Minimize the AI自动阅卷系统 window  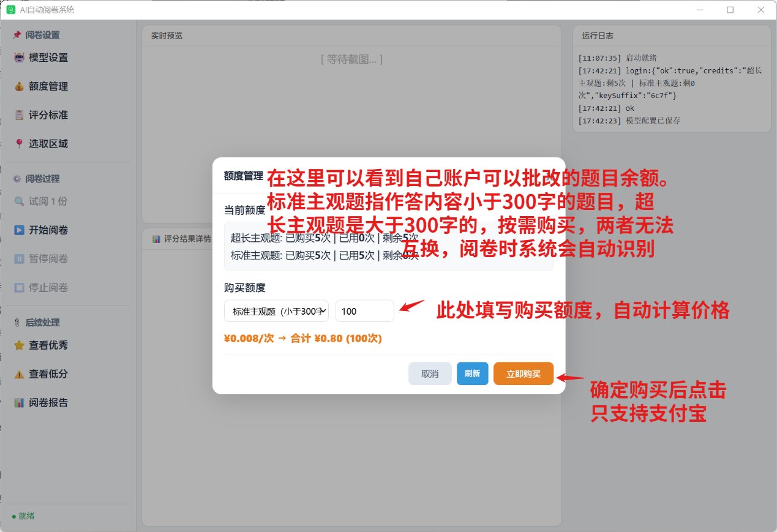699,10
